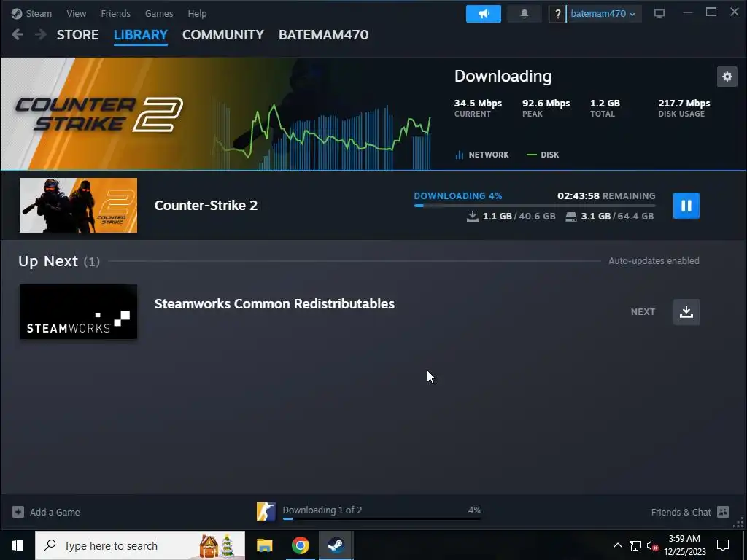Open the View menu
This screenshot has height=560, width=747.
point(76,13)
